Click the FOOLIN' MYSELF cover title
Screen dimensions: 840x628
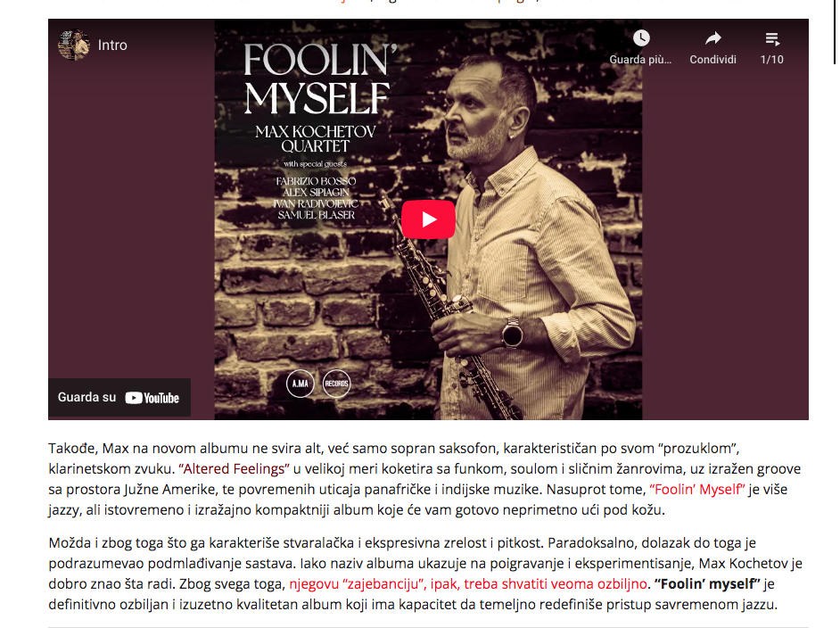[320, 78]
